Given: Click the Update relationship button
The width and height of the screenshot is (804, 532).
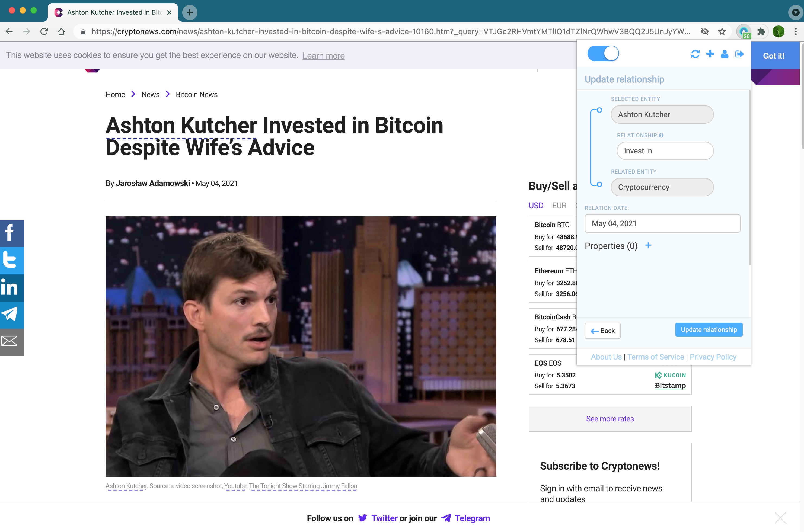Looking at the screenshot, I should click(x=709, y=330).
